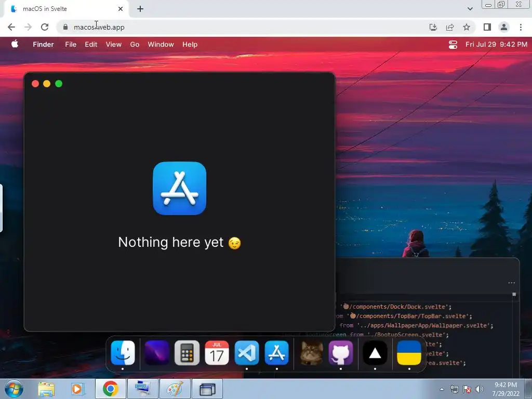Viewport: 532px width, 399px height.
Task: Open the Ukraine flag dock icon
Action: pyautogui.click(x=409, y=353)
